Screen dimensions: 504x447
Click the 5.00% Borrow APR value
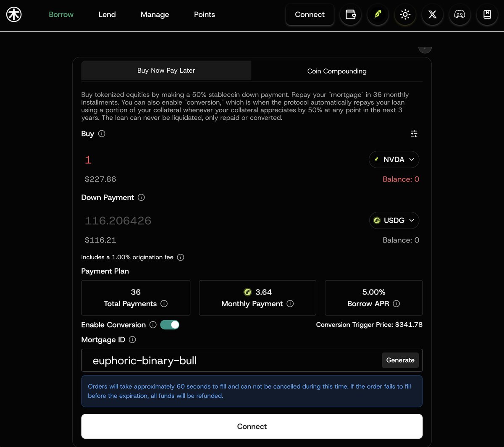[374, 292]
